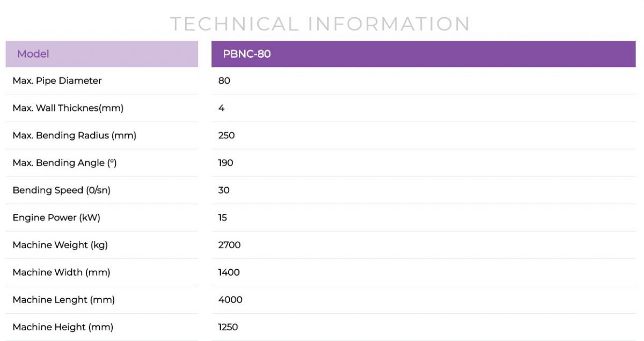The image size is (644, 341).
Task: Select the bending radius value 250
Action: click(x=226, y=136)
